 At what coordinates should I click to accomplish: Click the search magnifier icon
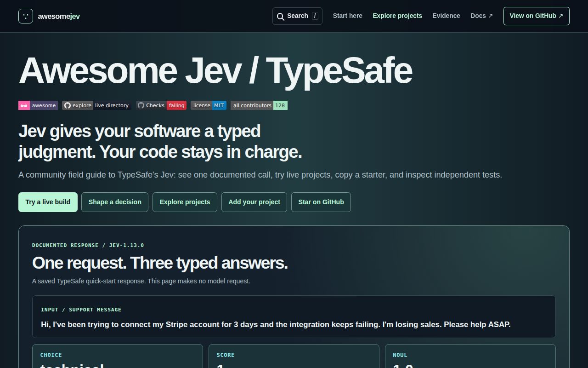click(x=280, y=17)
